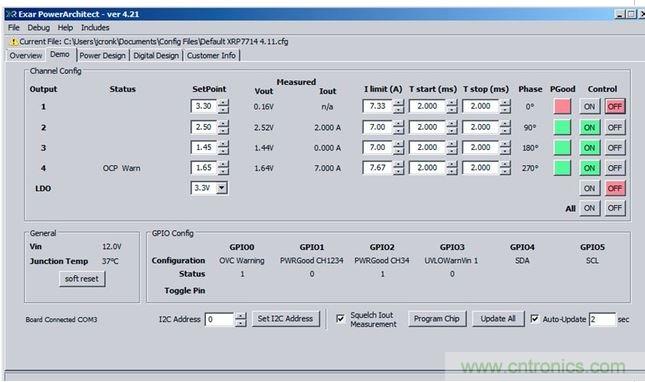Click output 4 PGood green indicator
This screenshot has height=382, width=645.
click(x=562, y=168)
